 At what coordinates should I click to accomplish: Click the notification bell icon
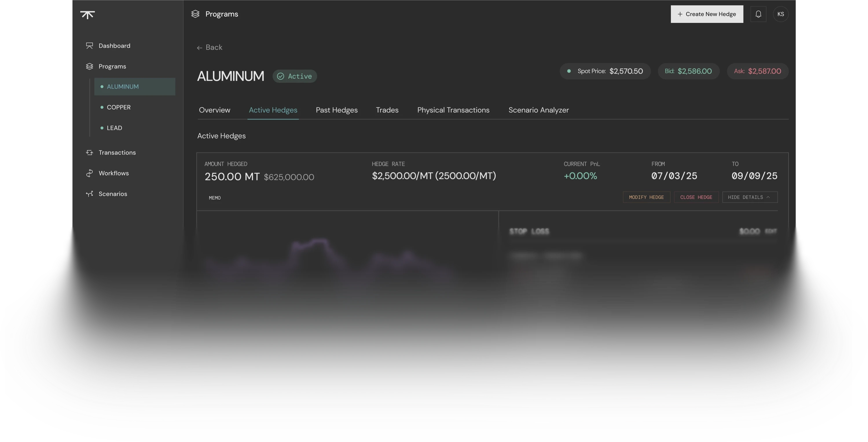(758, 14)
